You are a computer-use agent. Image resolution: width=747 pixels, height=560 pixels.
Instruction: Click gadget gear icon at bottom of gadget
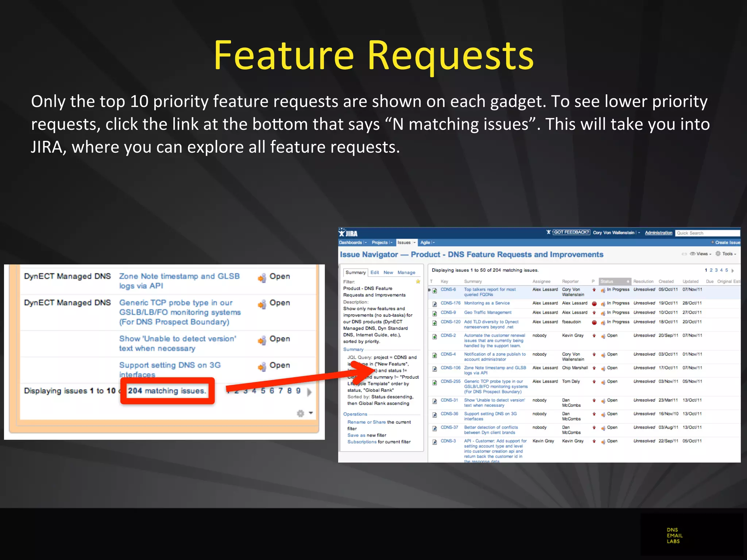tap(301, 413)
